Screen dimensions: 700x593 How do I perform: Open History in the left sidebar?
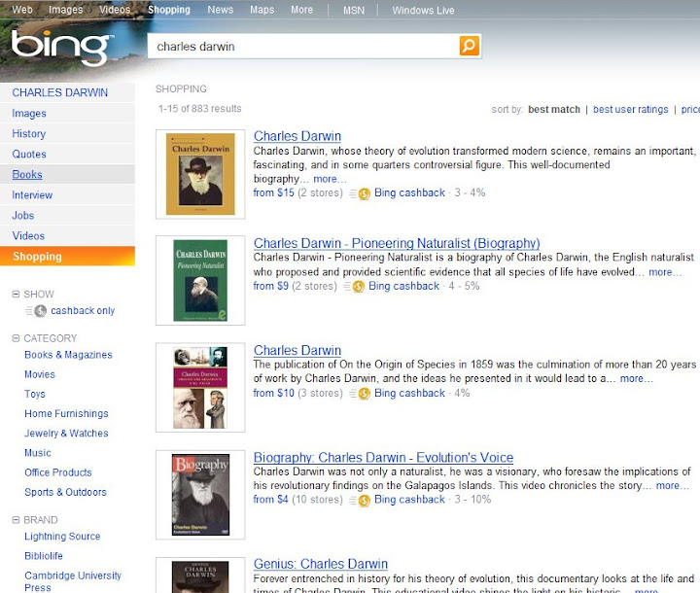28,133
